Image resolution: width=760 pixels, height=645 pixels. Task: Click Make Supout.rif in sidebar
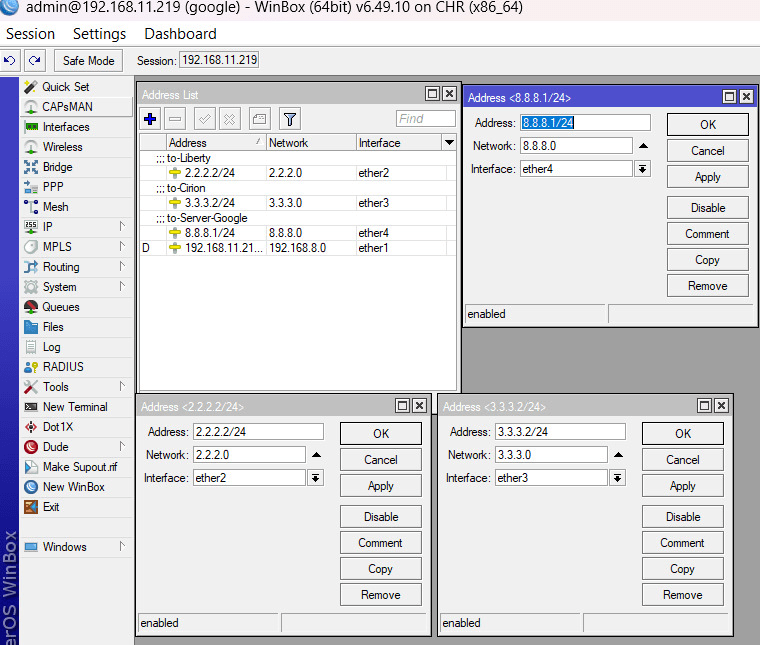tap(77, 467)
